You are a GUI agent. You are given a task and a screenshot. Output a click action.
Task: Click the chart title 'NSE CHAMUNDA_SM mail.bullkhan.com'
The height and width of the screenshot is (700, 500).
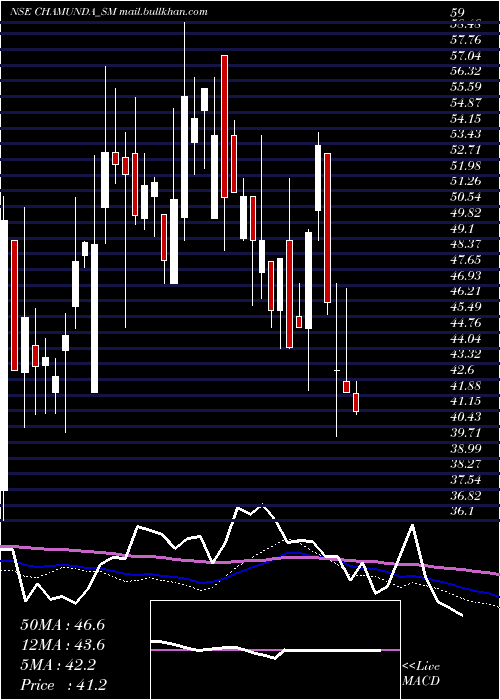coord(108,12)
